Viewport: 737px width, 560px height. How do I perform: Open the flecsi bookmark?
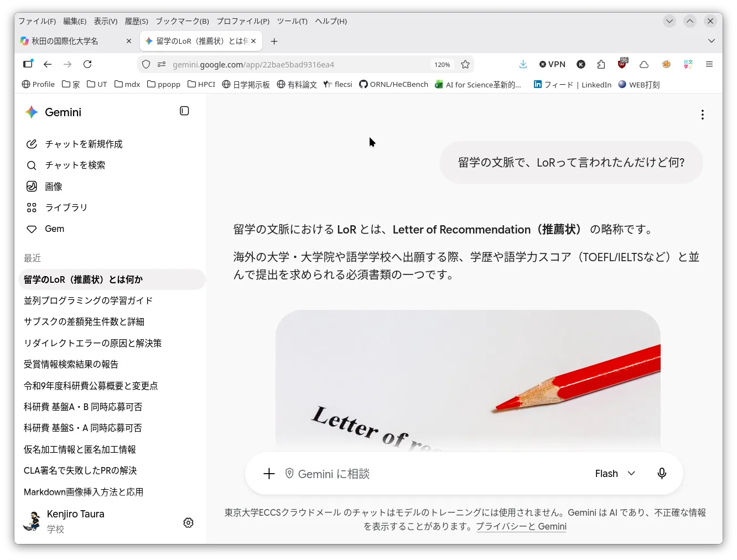coord(338,84)
